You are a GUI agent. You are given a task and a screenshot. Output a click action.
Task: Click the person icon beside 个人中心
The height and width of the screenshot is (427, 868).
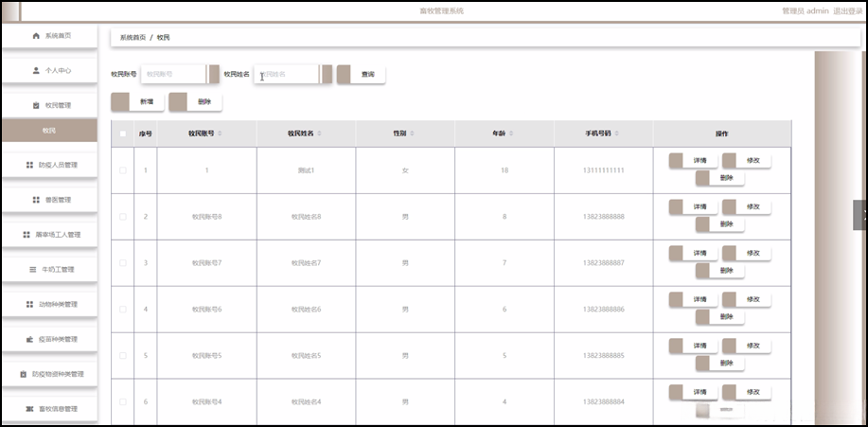pos(36,70)
